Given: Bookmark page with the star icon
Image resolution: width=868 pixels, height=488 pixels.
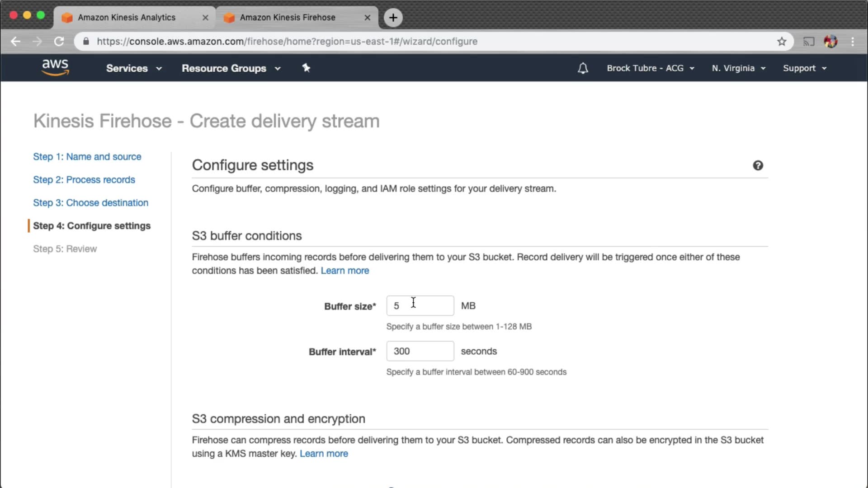Looking at the screenshot, I should 782,42.
